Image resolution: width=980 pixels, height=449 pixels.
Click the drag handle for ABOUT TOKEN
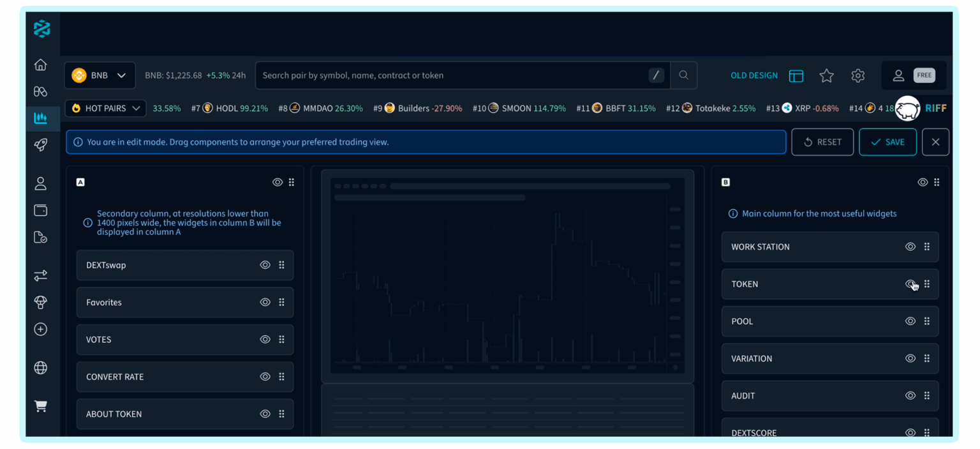pyautogui.click(x=281, y=414)
